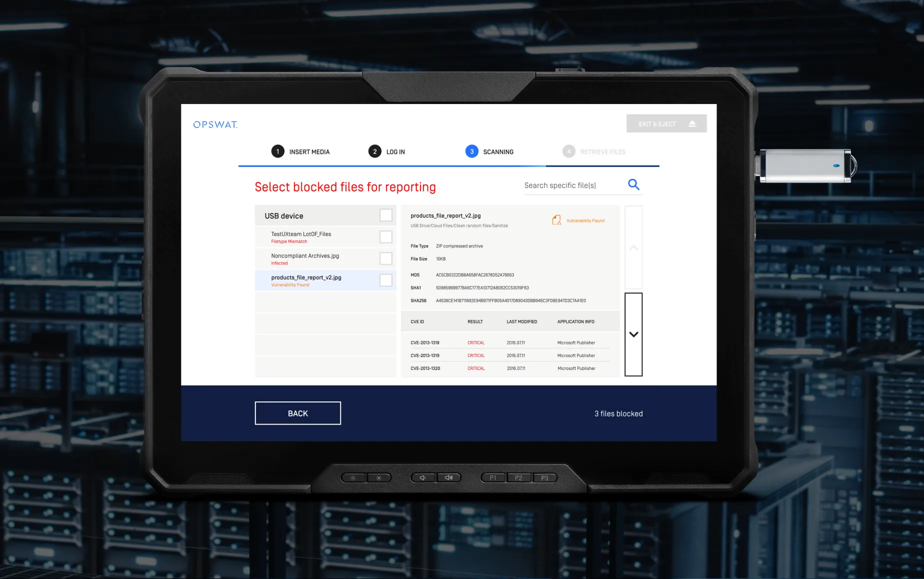Click the blue step 3 Scanning circle

point(471,151)
